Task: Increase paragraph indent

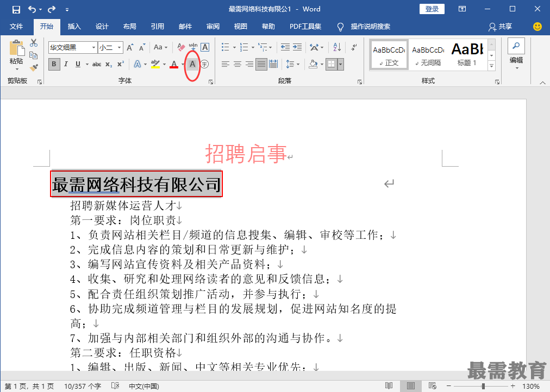Action: (x=297, y=47)
